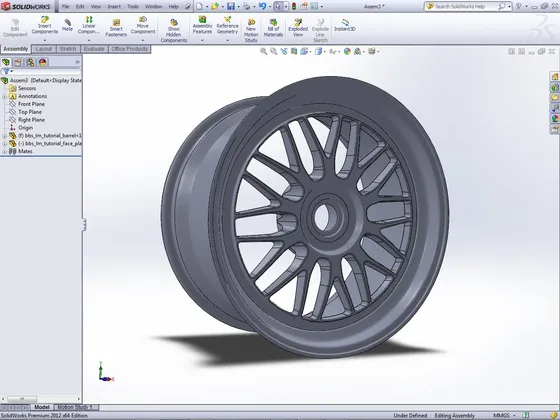Open the DisplayManager tab icon
The height and width of the screenshot is (420, 560).
pyautogui.click(x=42, y=62)
